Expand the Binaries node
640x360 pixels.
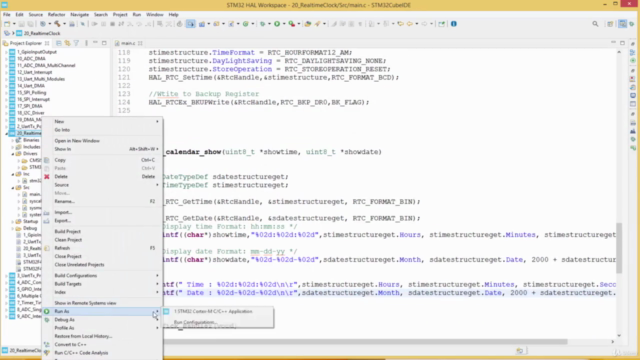coord(13,140)
